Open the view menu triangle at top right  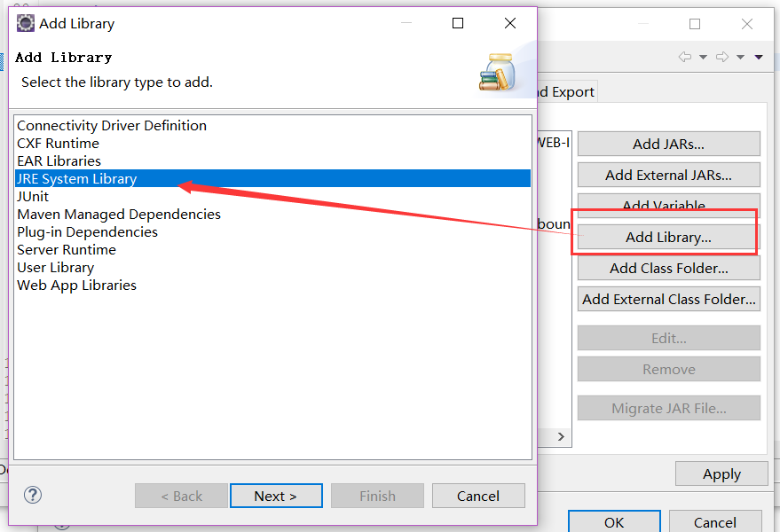(760, 57)
